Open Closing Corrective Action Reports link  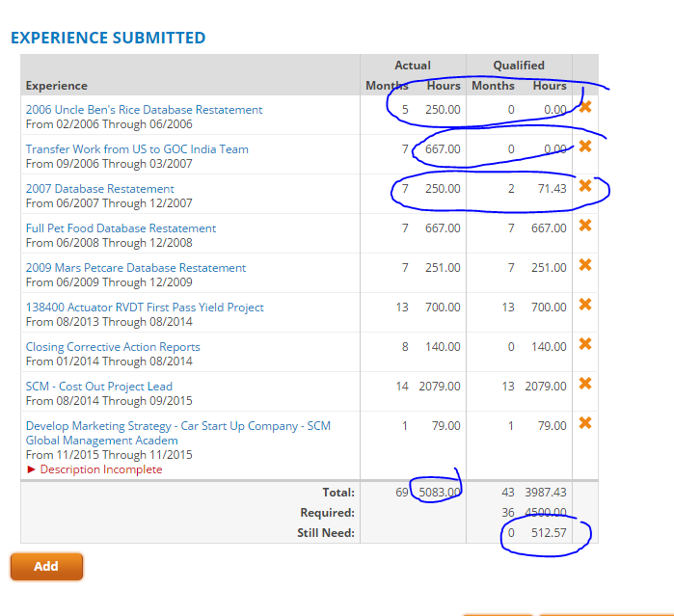pos(113,347)
